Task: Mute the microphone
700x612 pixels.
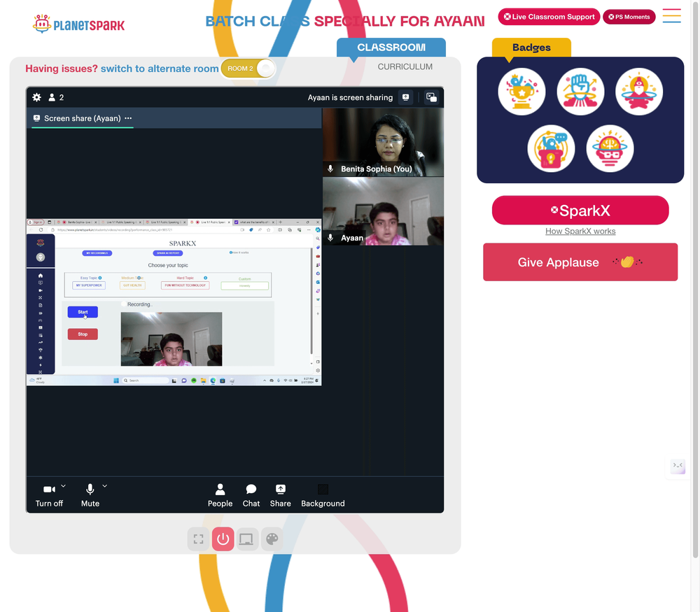Action: (90, 496)
